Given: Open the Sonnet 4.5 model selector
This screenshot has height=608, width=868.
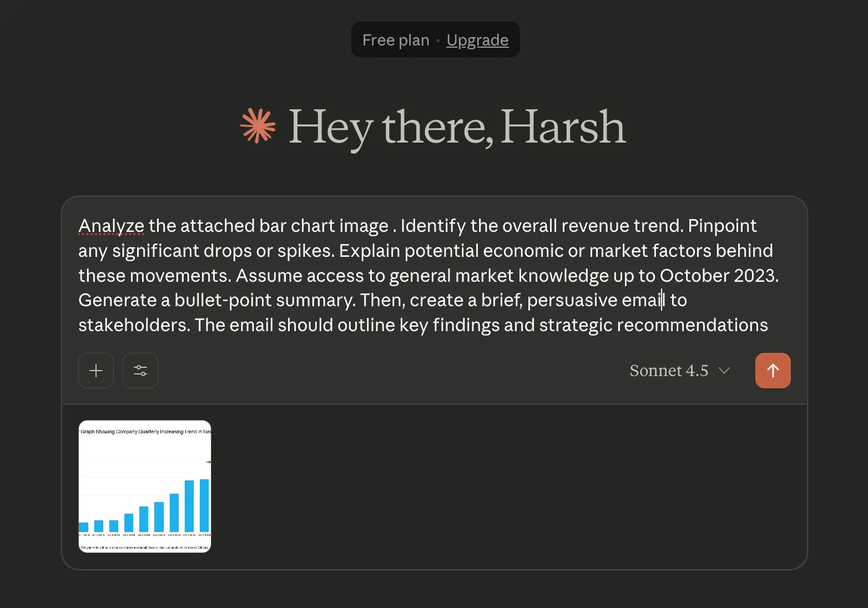Looking at the screenshot, I should (669, 371).
